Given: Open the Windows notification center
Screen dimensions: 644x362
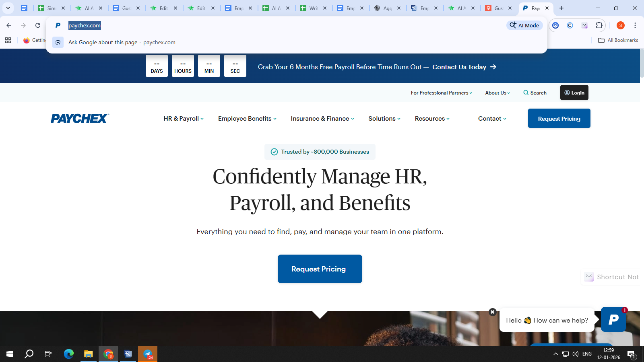Looking at the screenshot, I should coord(632,354).
